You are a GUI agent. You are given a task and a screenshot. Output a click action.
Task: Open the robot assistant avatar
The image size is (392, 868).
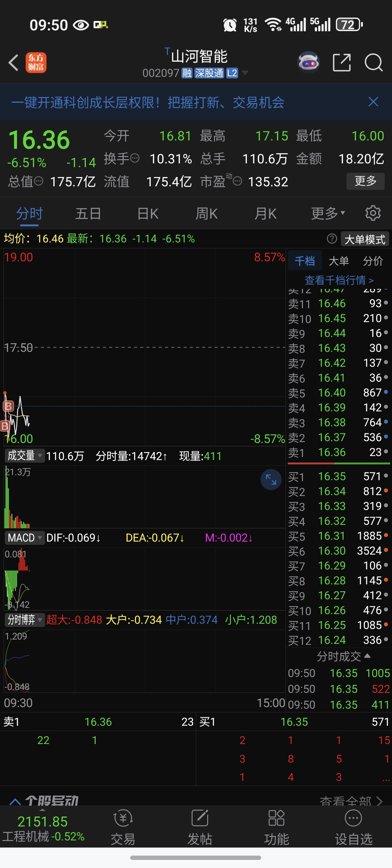click(308, 62)
